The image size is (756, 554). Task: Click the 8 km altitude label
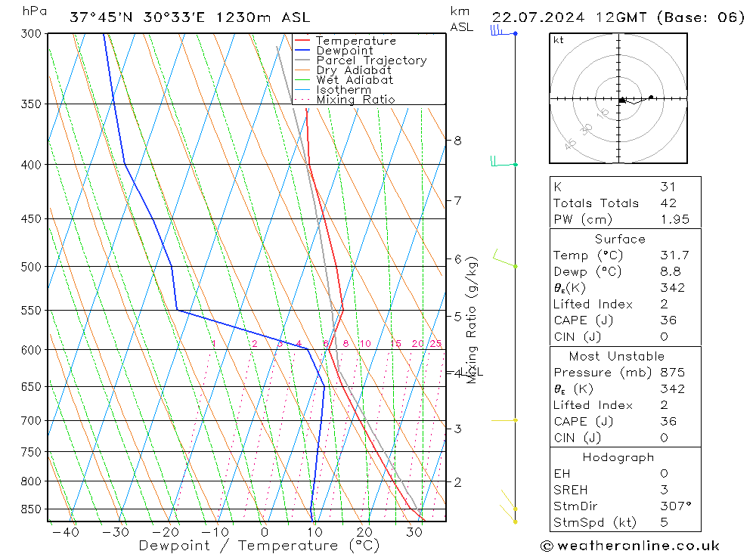(x=457, y=141)
